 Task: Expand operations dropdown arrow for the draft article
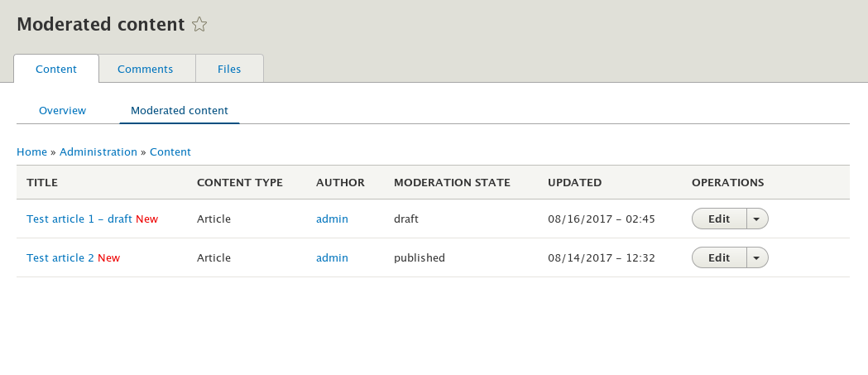pos(757,219)
